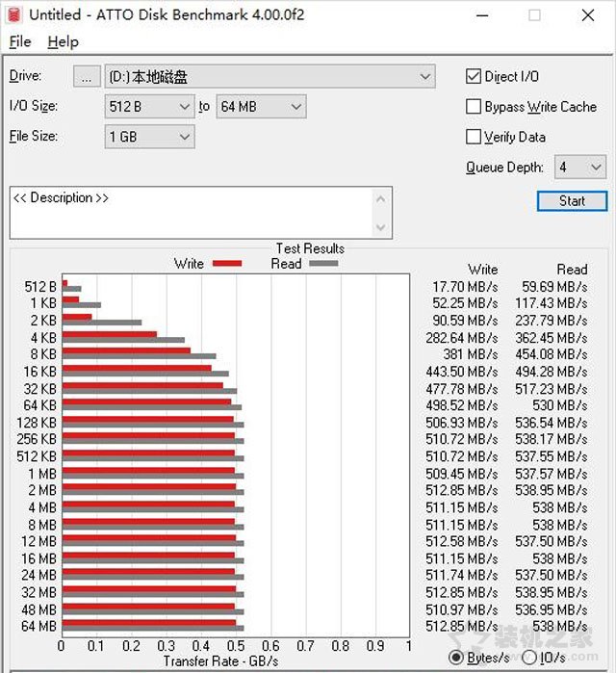Click write value 381 MB/s
Screen dimensions: 616x673
point(471,354)
